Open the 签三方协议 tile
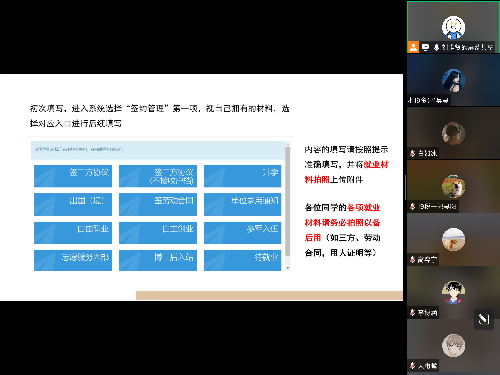Image resolution: width=500 pixels, height=375 pixels. (x=73, y=176)
